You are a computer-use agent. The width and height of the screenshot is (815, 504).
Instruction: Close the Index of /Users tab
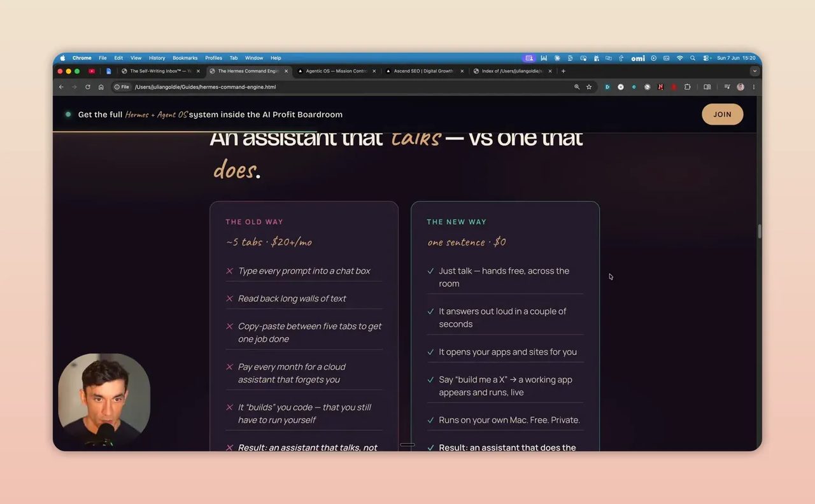pyautogui.click(x=550, y=71)
